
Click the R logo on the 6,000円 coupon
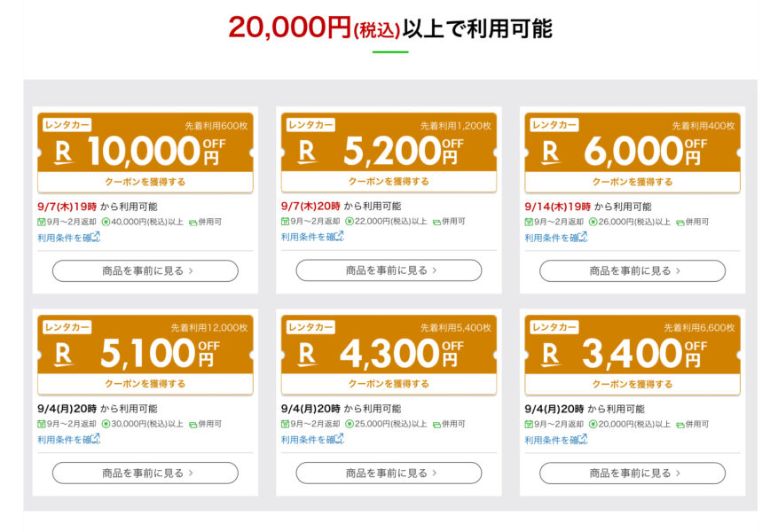[x=551, y=153]
